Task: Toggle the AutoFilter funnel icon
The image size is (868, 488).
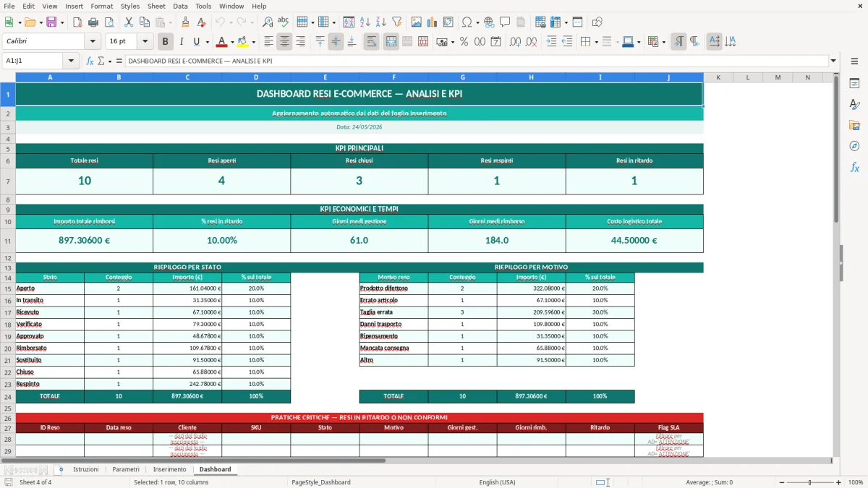Action: click(396, 22)
